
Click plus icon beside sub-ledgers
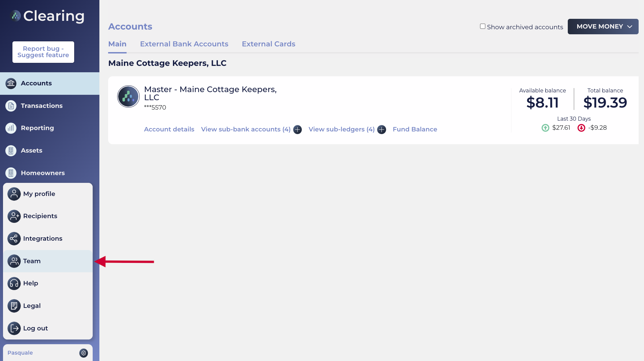coord(381,129)
